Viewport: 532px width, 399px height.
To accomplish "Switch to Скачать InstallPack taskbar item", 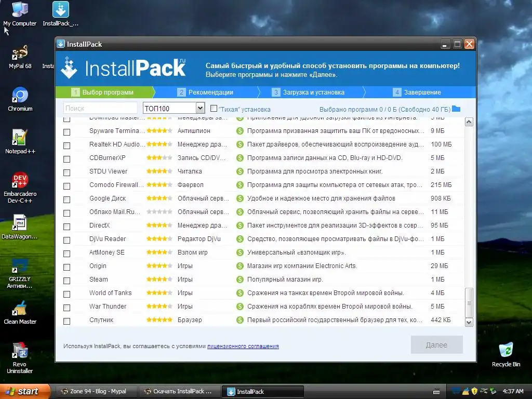I will point(179,391).
